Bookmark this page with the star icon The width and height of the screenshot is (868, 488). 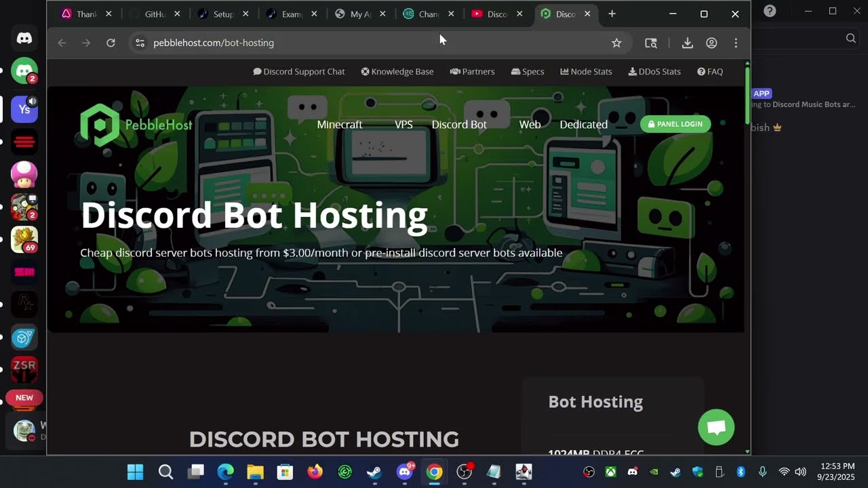tap(616, 43)
